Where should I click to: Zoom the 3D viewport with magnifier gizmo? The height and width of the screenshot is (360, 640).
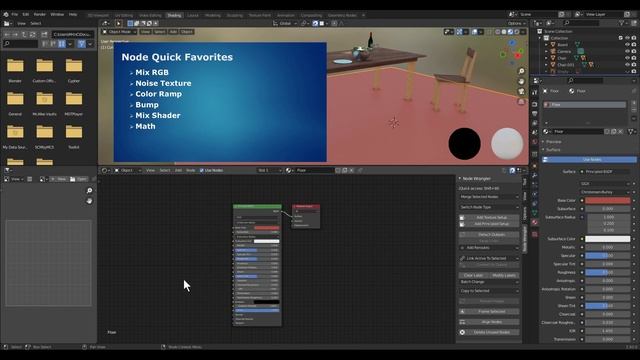click(521, 71)
